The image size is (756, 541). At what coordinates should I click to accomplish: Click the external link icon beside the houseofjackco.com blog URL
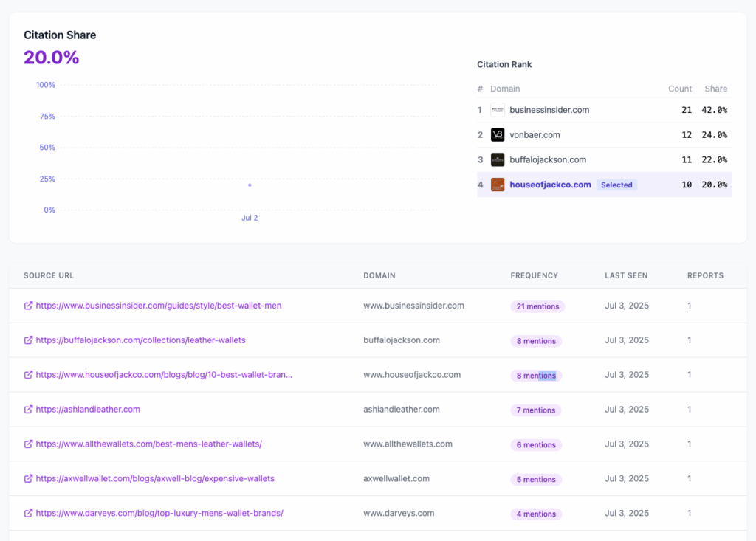[29, 375]
